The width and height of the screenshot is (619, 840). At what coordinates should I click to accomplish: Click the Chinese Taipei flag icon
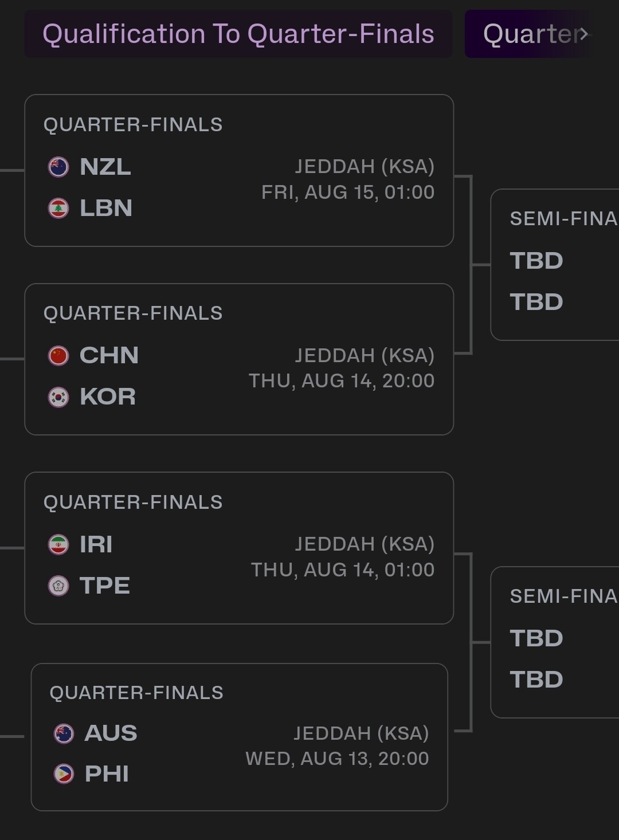click(58, 586)
